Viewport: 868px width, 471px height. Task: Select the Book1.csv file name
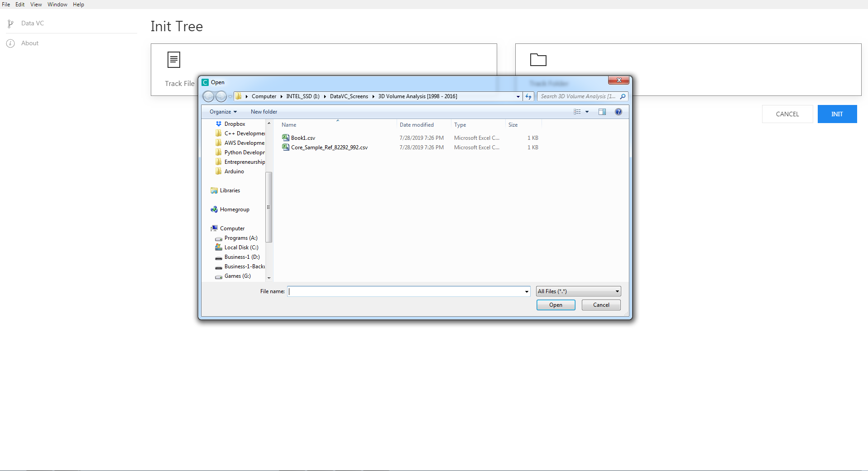coord(303,138)
